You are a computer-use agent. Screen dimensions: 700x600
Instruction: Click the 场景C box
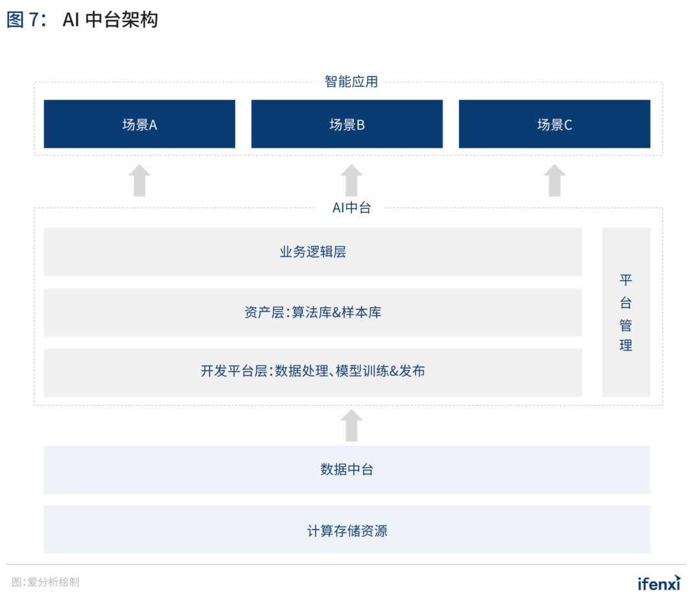[554, 124]
